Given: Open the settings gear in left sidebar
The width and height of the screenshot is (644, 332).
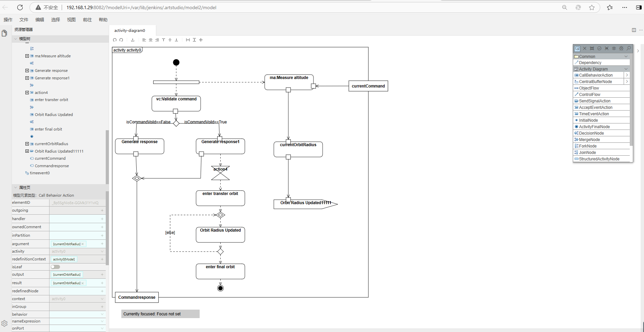Looking at the screenshot, I should pos(4,324).
